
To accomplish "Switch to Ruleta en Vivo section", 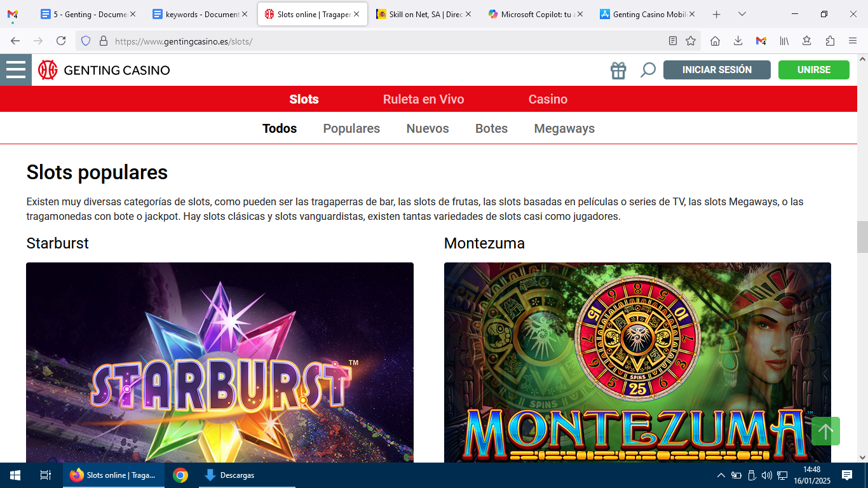I will tap(423, 99).
